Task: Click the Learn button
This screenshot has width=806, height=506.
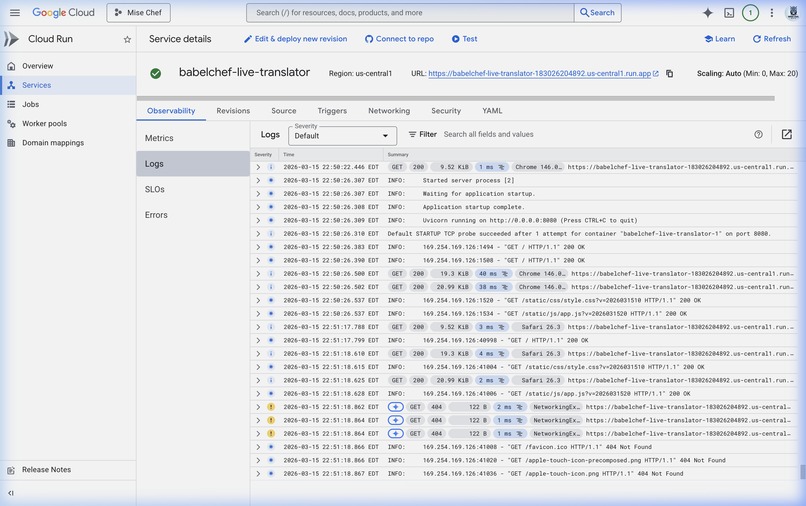Action: pos(720,39)
